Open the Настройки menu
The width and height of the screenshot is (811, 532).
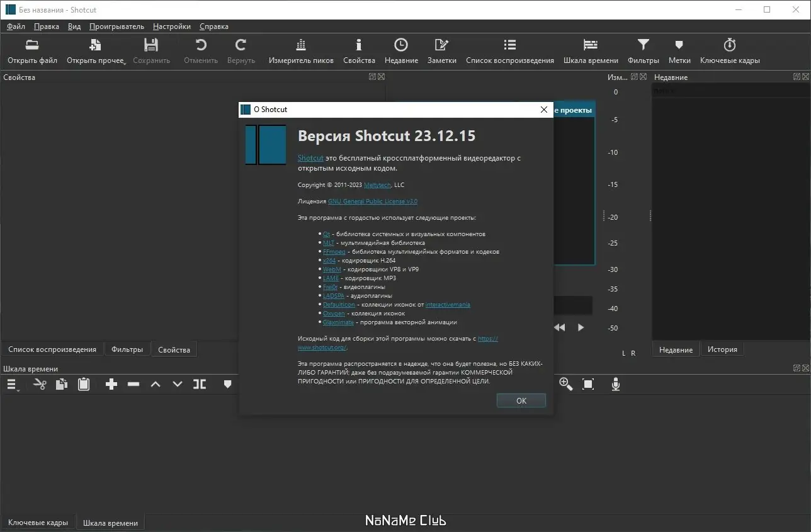pos(172,26)
